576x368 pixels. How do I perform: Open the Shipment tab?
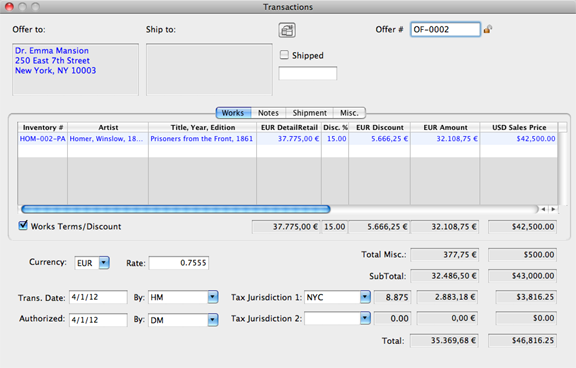pyautogui.click(x=309, y=113)
